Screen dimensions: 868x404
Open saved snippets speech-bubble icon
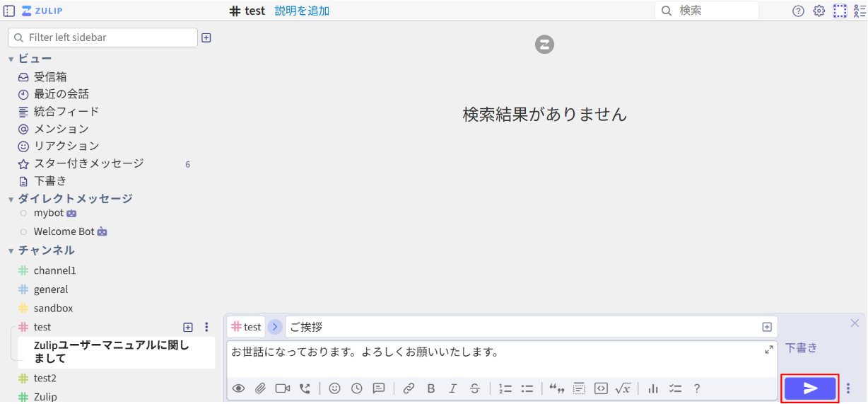tap(379, 388)
